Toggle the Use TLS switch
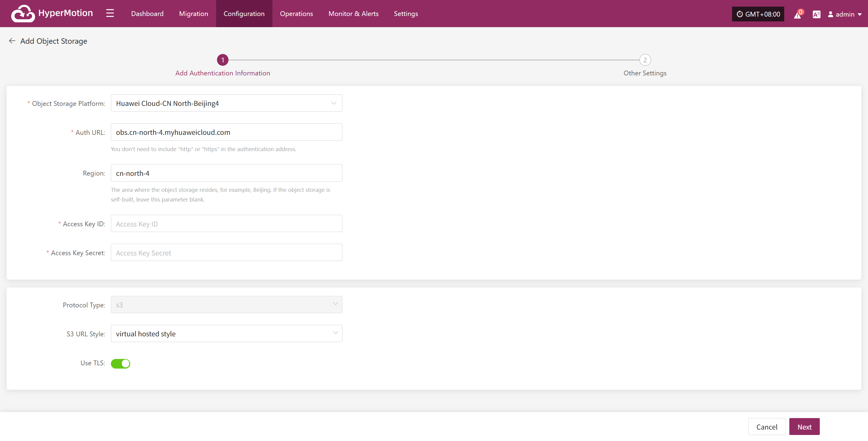This screenshot has width=868, height=441. pos(120,363)
